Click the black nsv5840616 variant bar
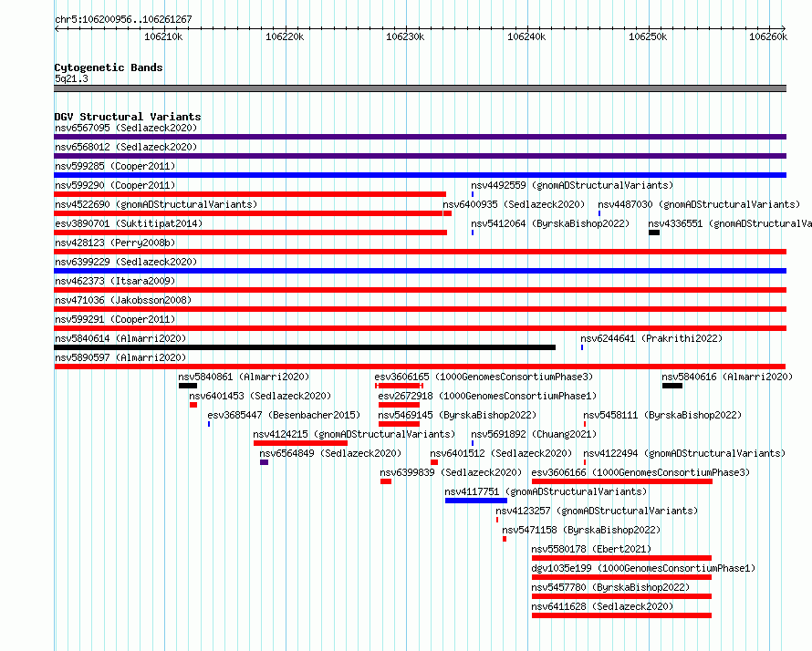Screen dimensions: 812x651 672,386
